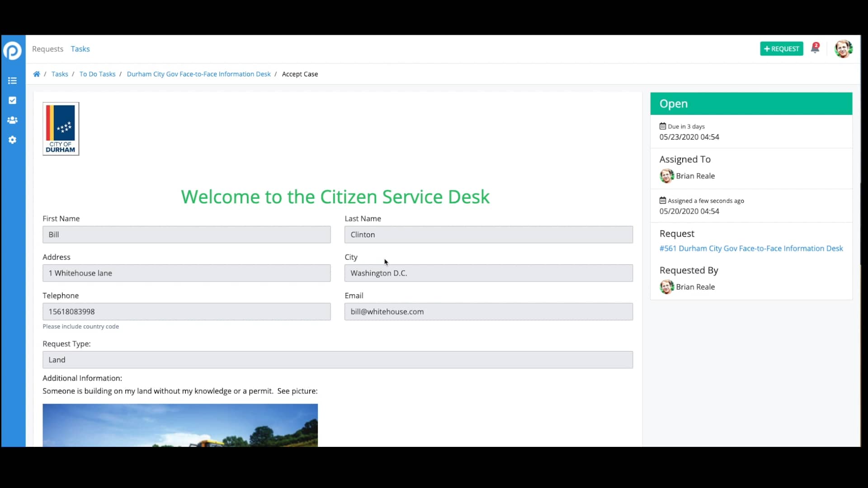Viewport: 868px width, 488px height.
Task: Open the Requests list sidebar icon
Action: point(12,80)
